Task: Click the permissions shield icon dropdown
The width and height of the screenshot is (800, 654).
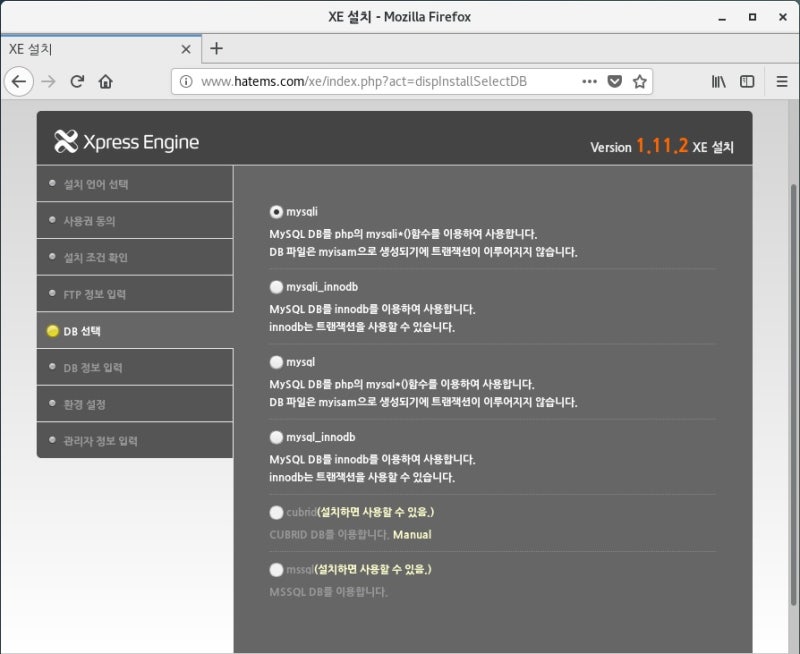Action: click(x=614, y=81)
